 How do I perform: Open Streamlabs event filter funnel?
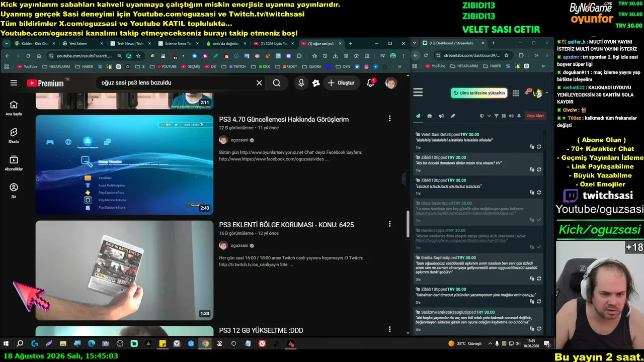click(496, 116)
